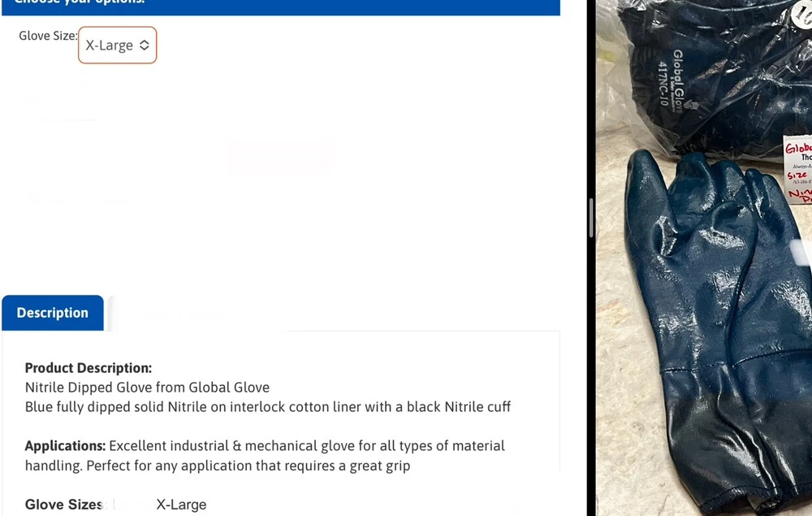Click the bold Applications text
This screenshot has width=812, height=516.
65,445
